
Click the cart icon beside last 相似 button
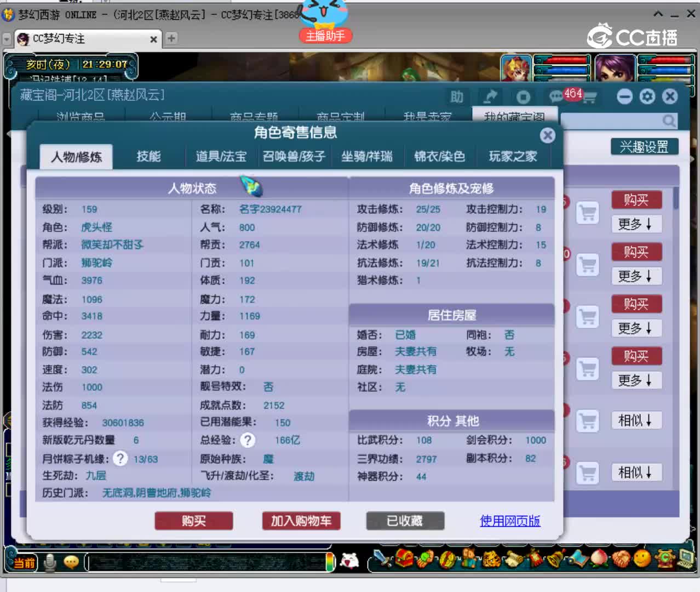587,473
